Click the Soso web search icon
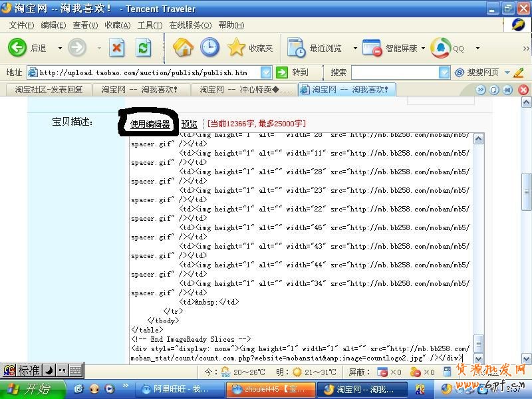Viewport: 532px width, 399px height. pos(460,72)
